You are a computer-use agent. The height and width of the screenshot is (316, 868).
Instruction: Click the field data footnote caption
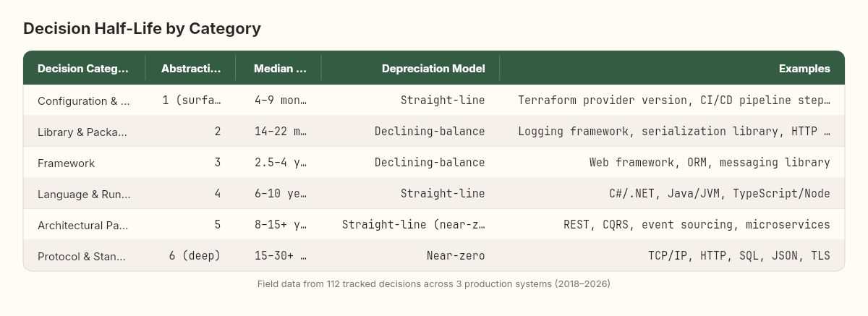[x=434, y=284]
